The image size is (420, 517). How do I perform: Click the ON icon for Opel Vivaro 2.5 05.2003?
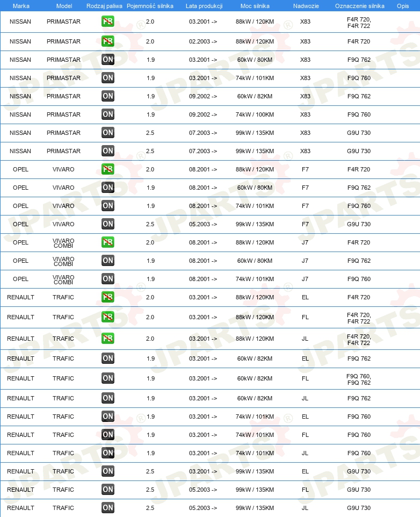[x=108, y=224]
